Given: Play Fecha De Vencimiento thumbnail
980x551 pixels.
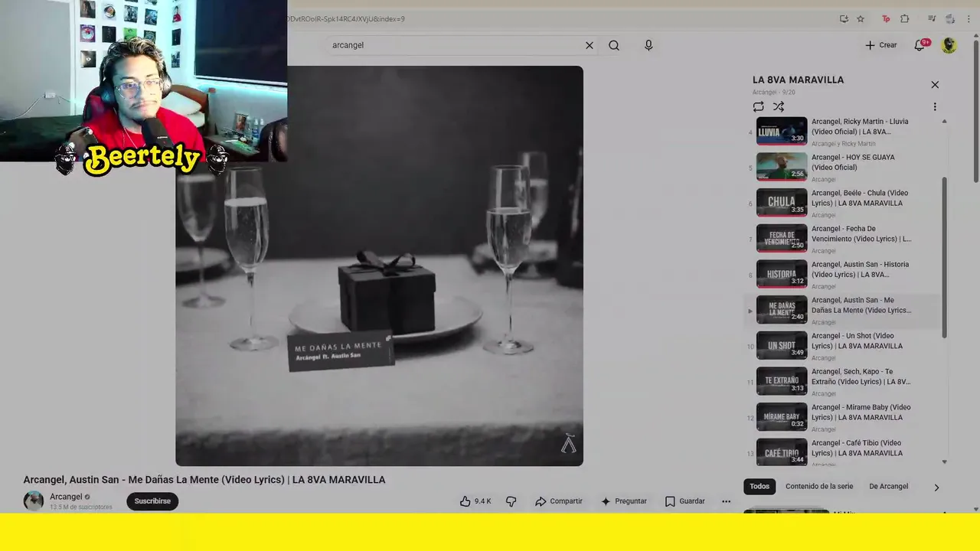Looking at the screenshot, I should 782,238.
